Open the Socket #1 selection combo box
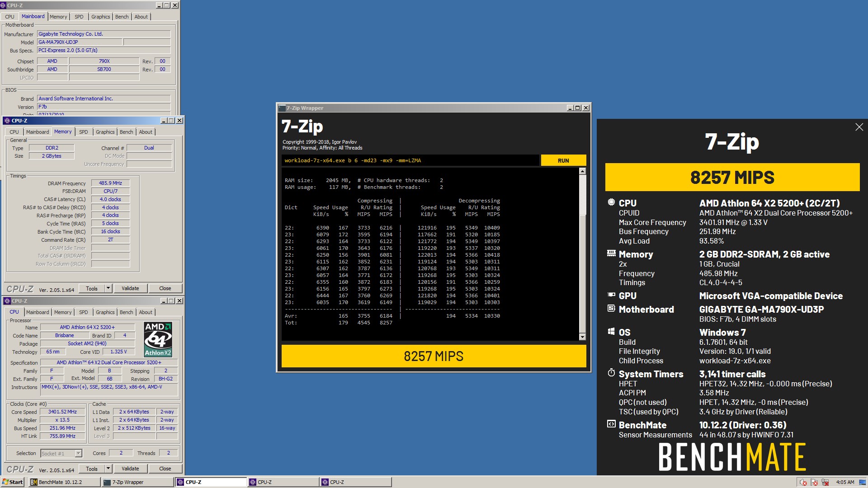This screenshot has width=868, height=488. pos(61,453)
